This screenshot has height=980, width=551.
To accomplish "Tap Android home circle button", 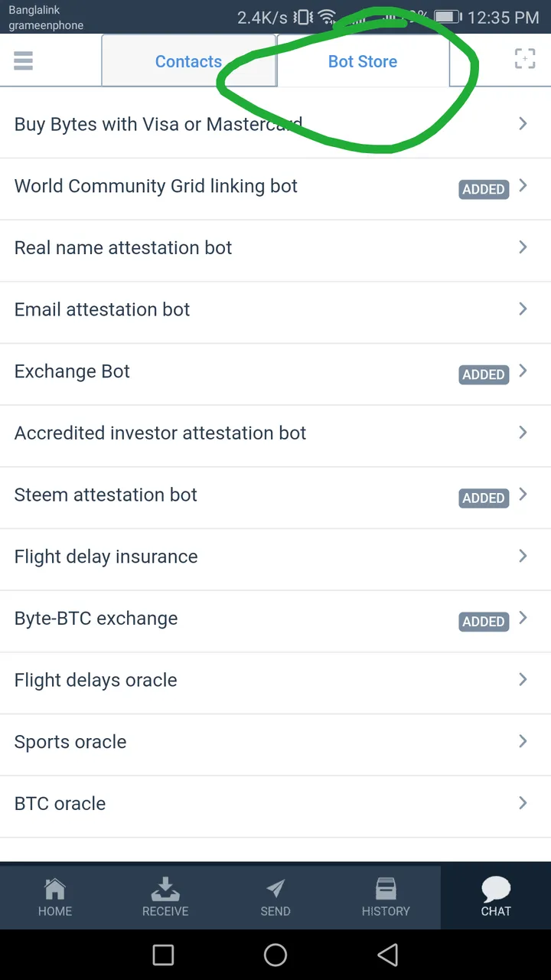I will tap(275, 955).
